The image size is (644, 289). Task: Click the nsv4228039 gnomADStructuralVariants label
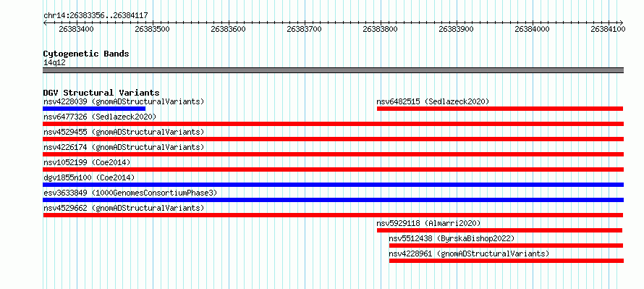(x=124, y=101)
